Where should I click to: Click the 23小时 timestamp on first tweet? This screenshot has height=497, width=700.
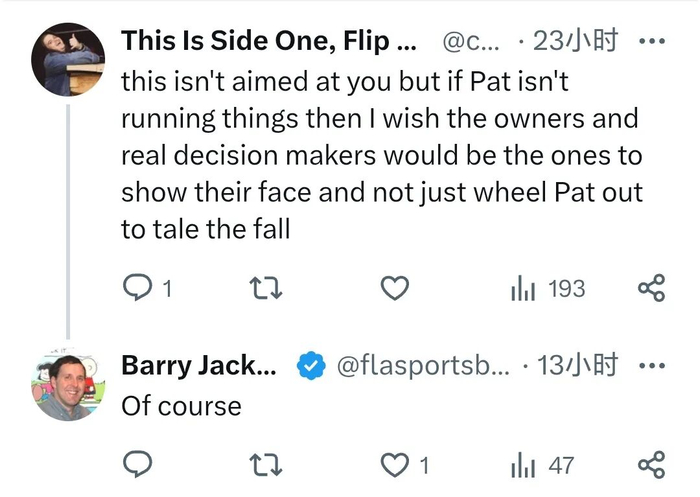pos(575,42)
